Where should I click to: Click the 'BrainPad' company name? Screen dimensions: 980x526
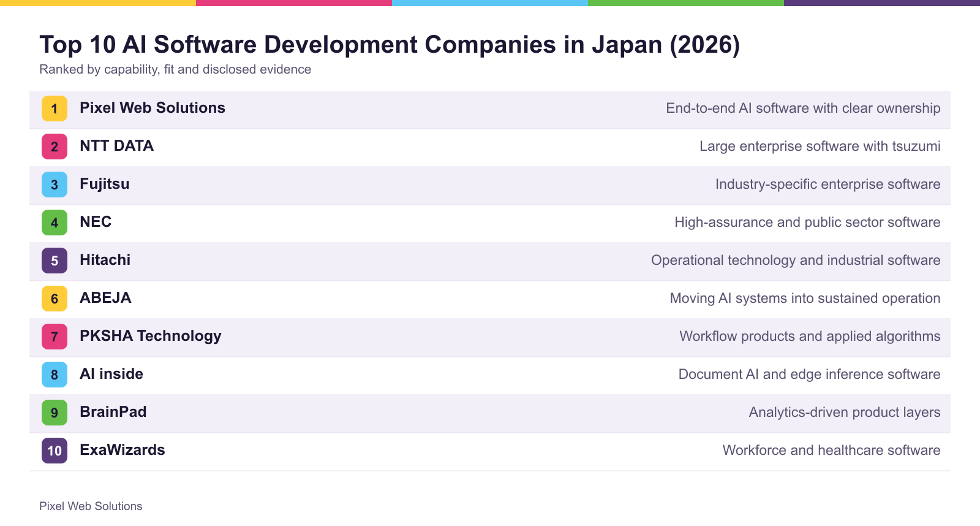pos(113,412)
